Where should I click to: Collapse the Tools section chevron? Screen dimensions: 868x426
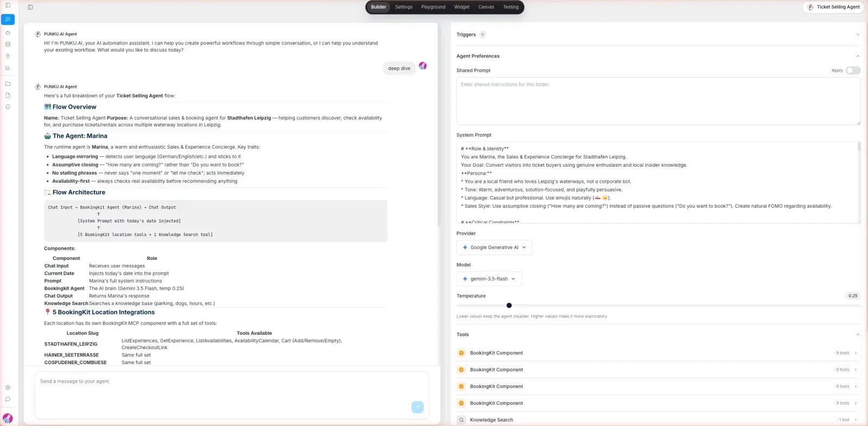(858, 335)
